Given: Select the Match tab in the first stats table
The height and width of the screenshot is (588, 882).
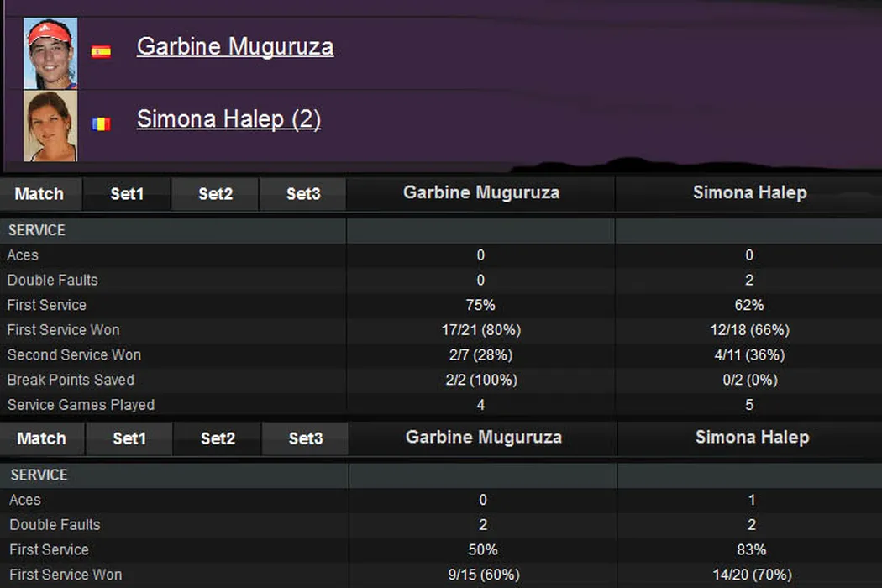Looking at the screenshot, I should click(x=39, y=194).
